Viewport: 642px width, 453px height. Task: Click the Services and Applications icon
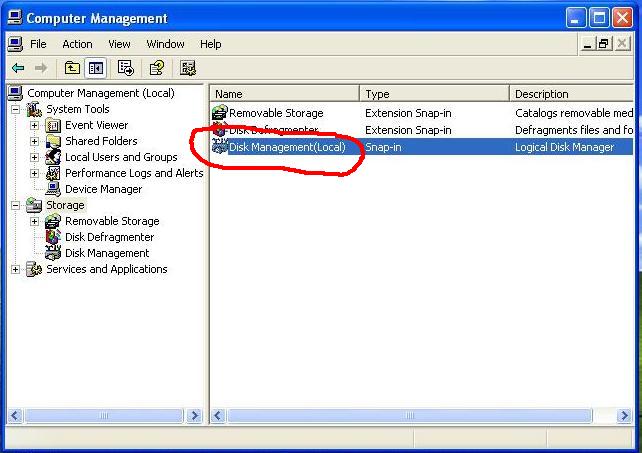pos(34,269)
